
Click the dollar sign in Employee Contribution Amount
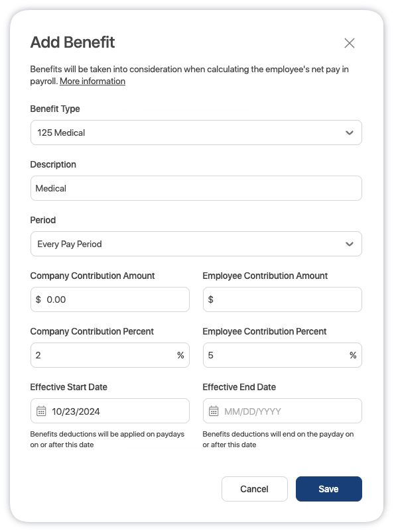[210, 299]
